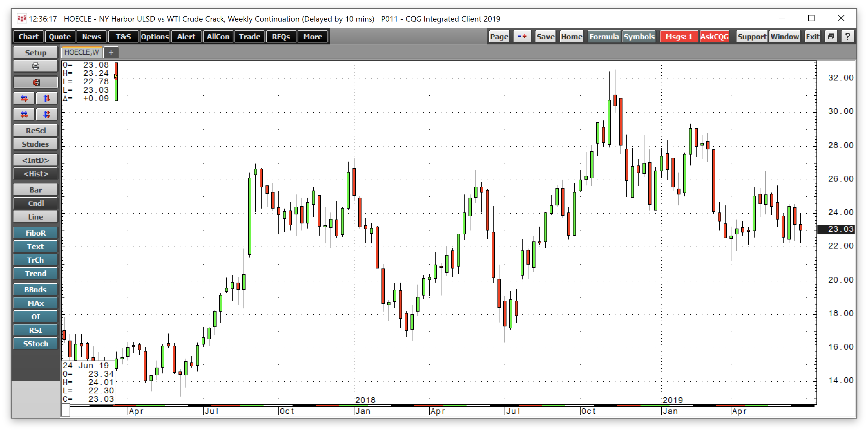868x432 pixels.
Task: Click the AskCQG button
Action: click(x=714, y=36)
